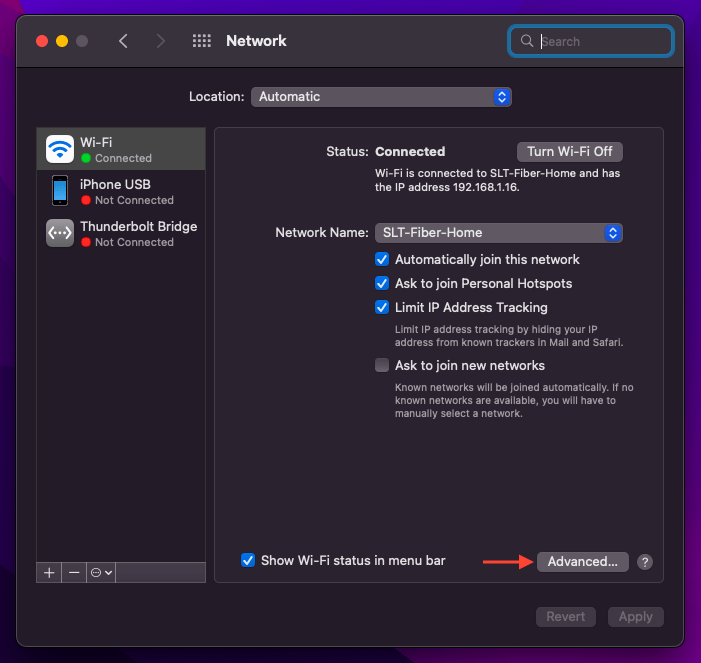Click the search magnifier icon

click(527, 41)
